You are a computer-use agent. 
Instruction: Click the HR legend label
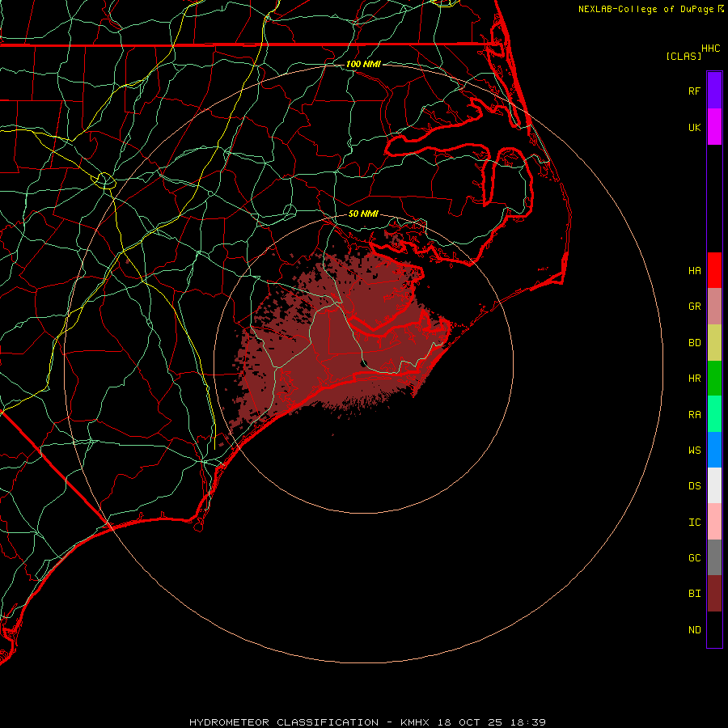(x=694, y=379)
